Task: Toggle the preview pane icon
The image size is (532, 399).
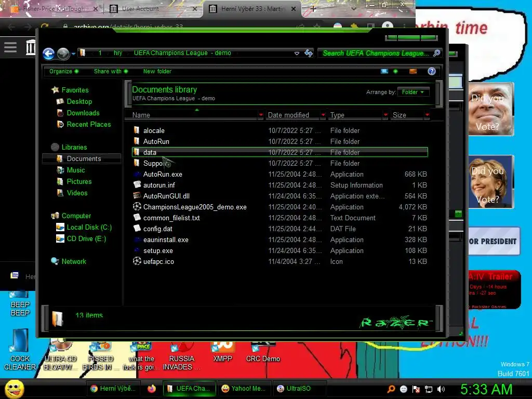Action: (413, 71)
